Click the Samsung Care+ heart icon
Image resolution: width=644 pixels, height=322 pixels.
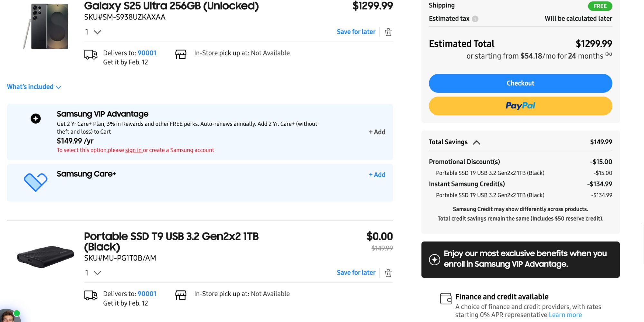35,182
